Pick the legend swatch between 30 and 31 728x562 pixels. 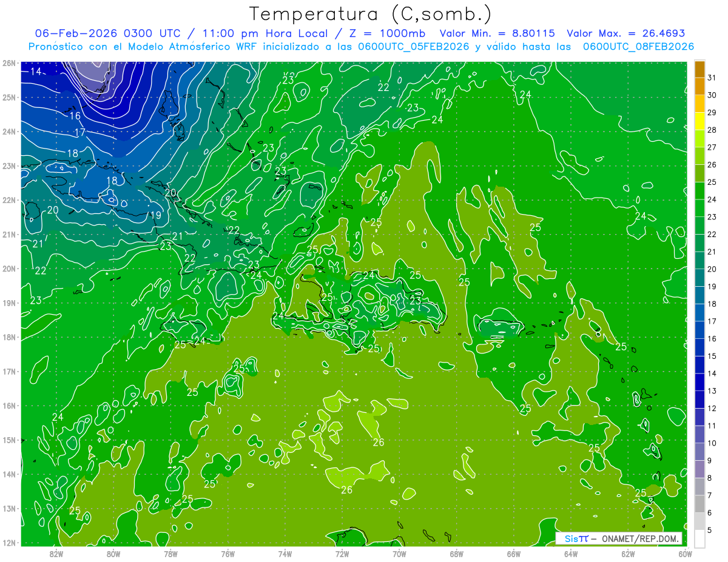699,86
